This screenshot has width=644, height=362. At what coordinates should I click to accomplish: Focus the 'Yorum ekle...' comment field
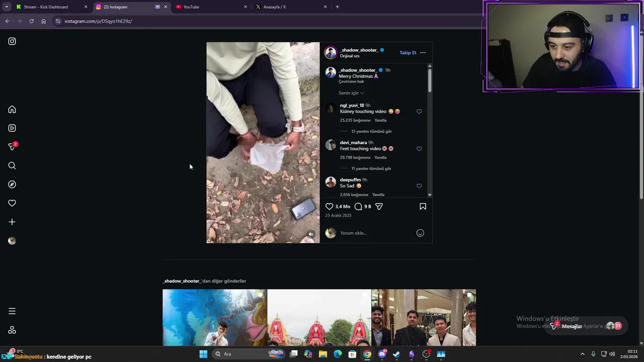[375, 233]
